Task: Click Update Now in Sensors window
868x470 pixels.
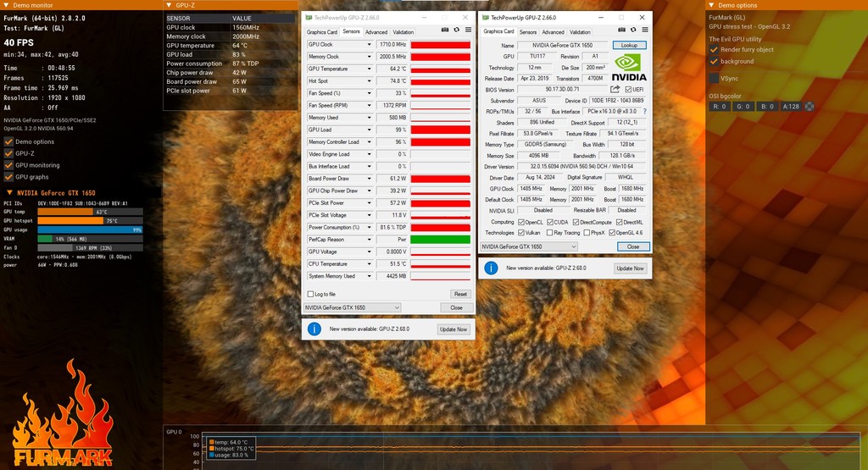Action: [x=453, y=329]
